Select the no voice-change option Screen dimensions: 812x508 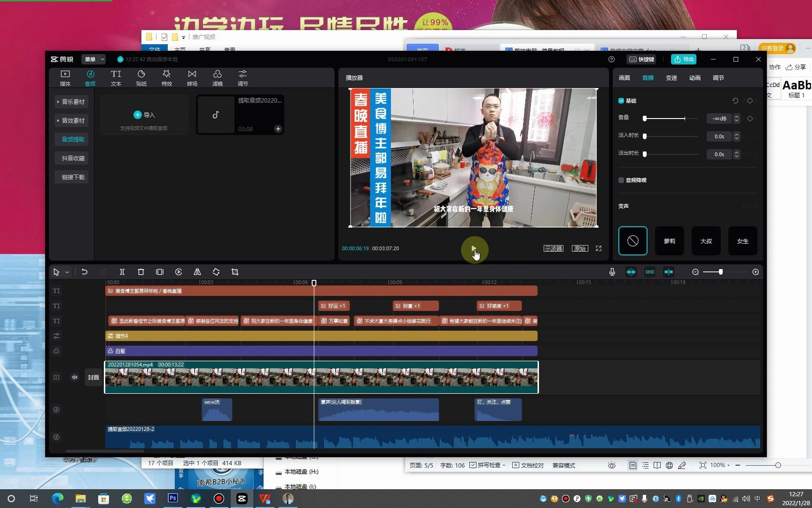633,241
